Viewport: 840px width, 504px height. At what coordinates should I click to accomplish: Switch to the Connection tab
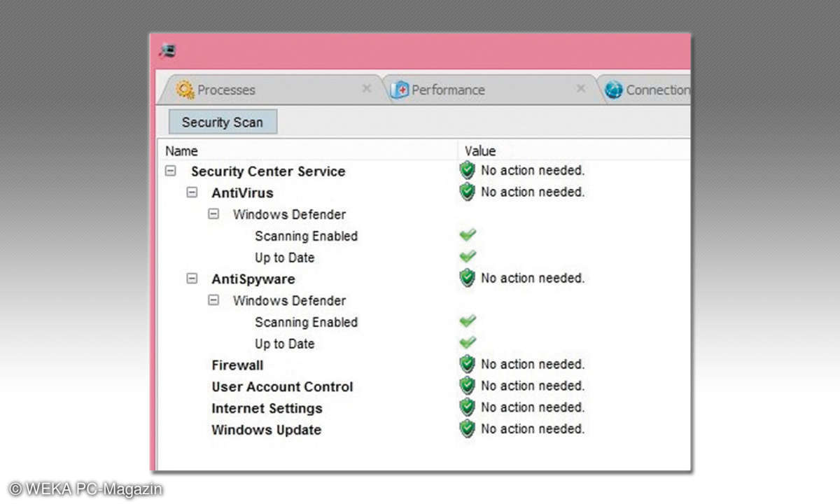pyautogui.click(x=644, y=90)
